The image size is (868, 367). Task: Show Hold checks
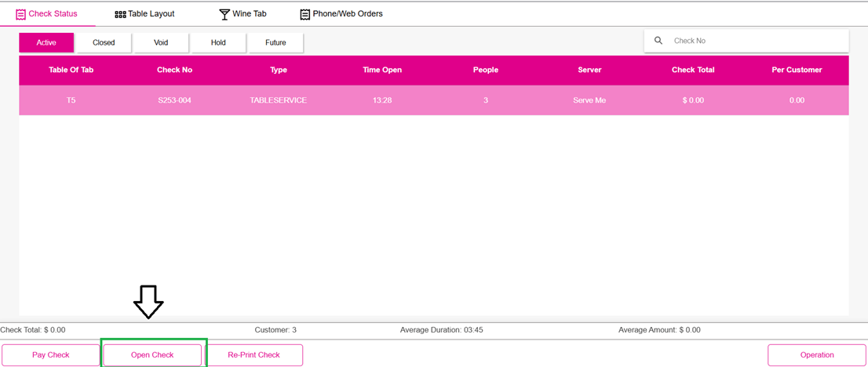tap(219, 42)
